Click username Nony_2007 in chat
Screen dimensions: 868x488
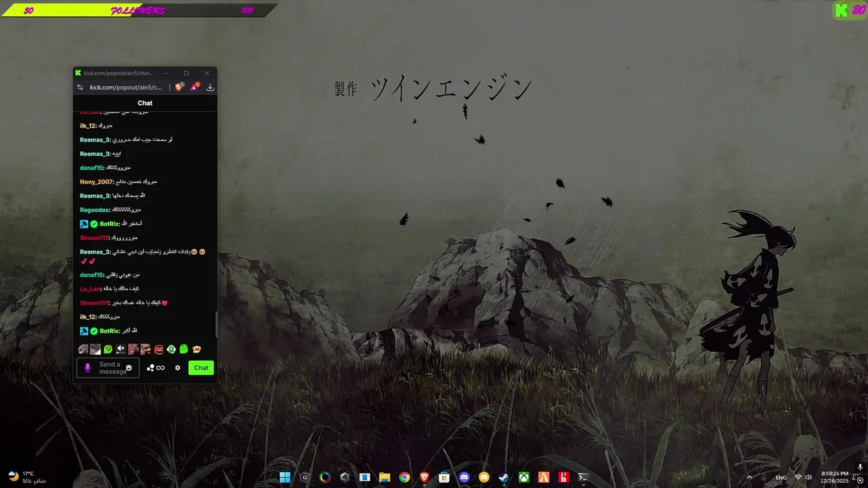[x=96, y=182]
